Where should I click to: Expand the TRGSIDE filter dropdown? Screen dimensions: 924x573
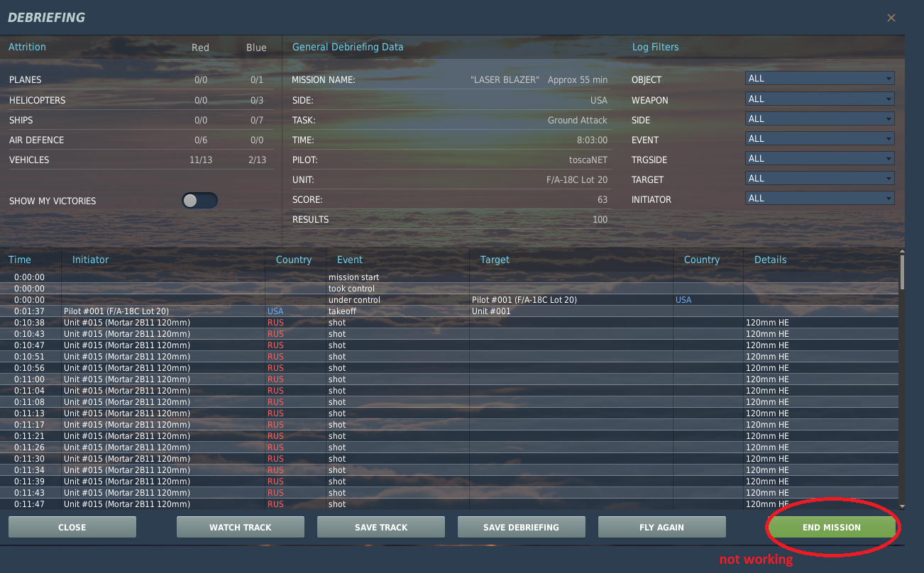click(x=820, y=158)
